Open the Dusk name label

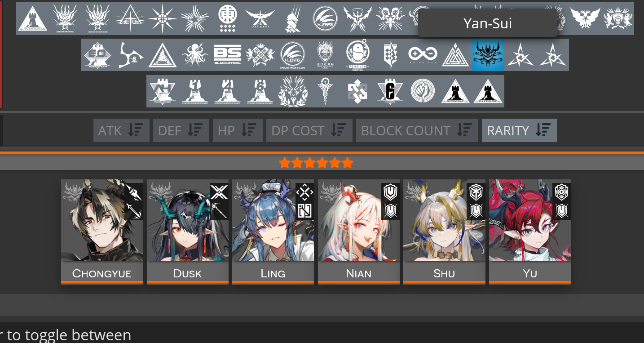(188, 273)
